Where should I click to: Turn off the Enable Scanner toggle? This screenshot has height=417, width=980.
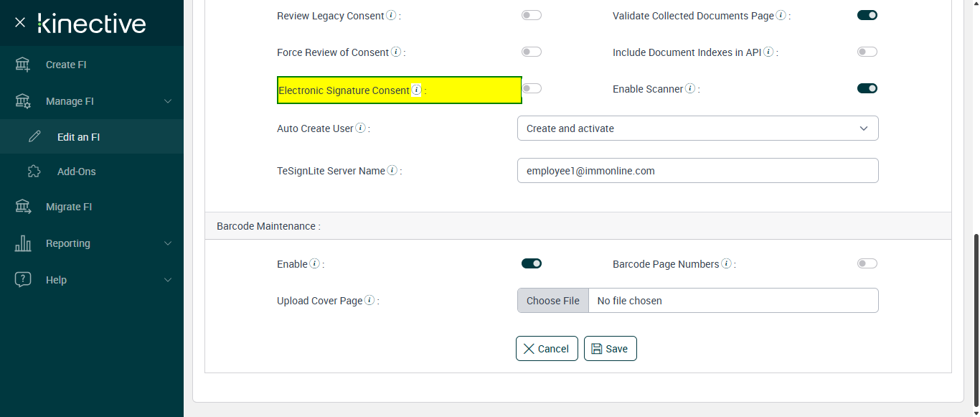867,88
